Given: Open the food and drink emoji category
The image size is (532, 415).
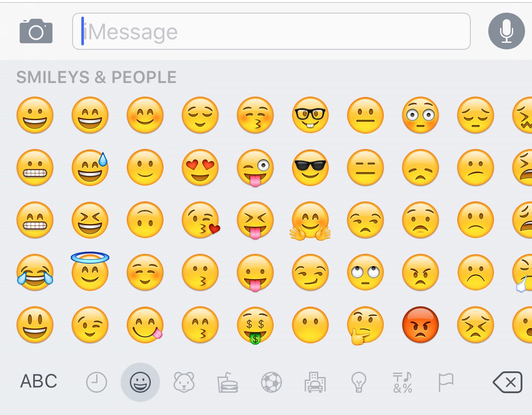Looking at the screenshot, I should click(228, 382).
